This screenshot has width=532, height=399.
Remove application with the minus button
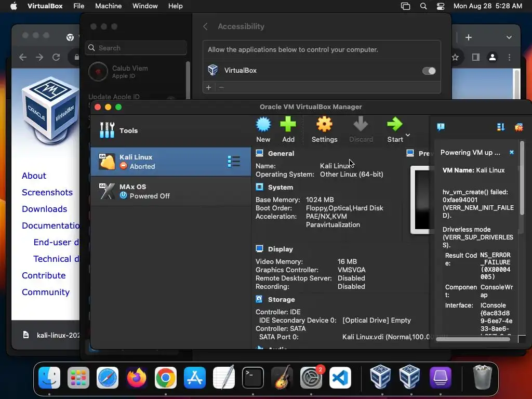(x=221, y=87)
